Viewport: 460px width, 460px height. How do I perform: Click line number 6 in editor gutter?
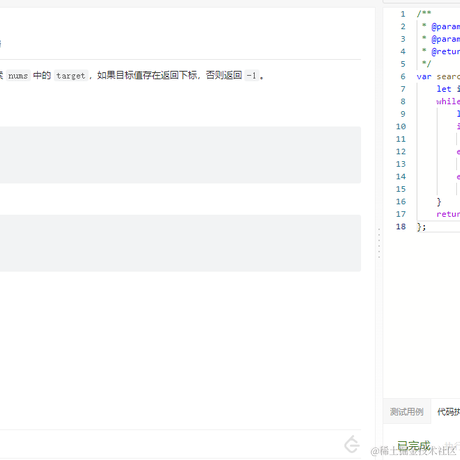(403, 76)
